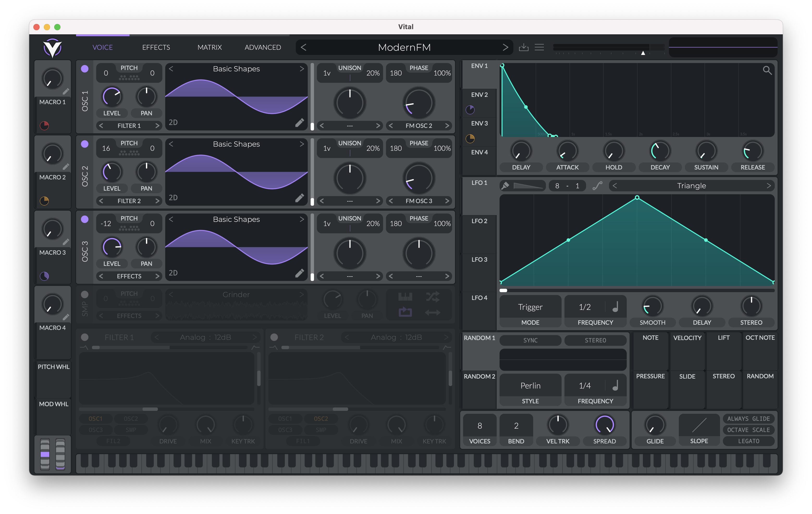
Task: Click the OSC 1 wavetable edit pencil
Action: pos(299,122)
